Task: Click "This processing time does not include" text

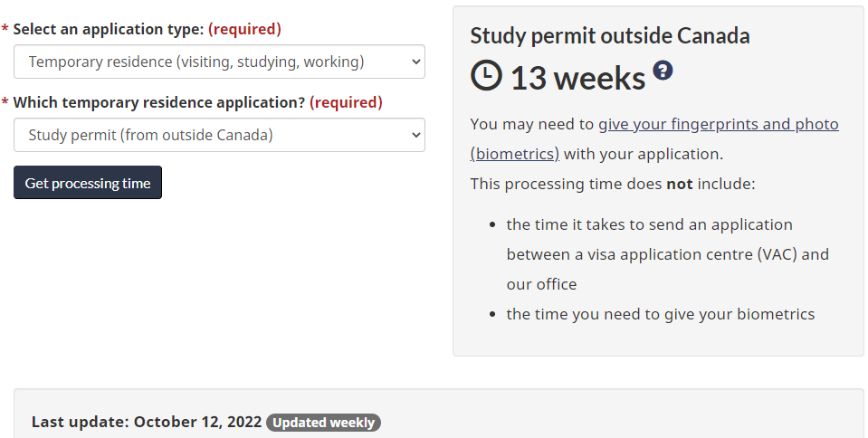Action: [x=612, y=184]
